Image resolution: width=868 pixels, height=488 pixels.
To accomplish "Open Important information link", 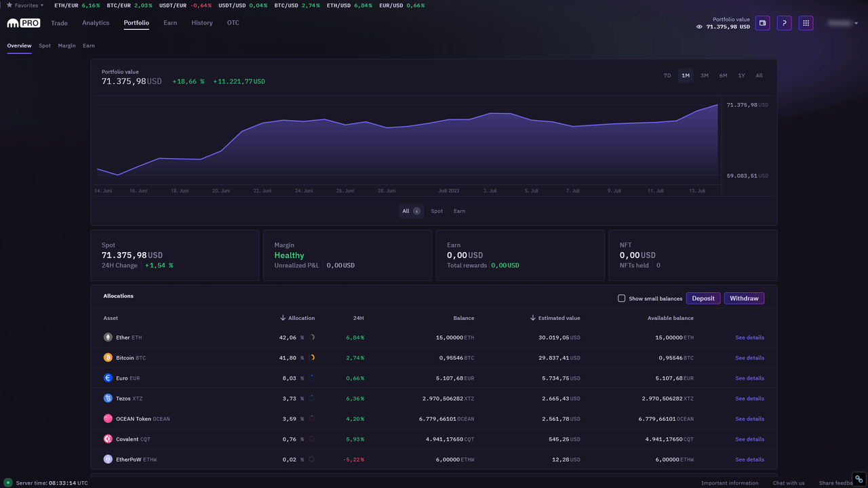I will (x=730, y=483).
